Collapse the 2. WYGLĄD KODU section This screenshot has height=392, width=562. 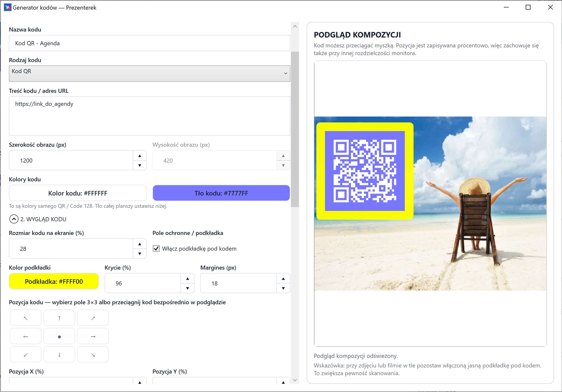[14, 219]
